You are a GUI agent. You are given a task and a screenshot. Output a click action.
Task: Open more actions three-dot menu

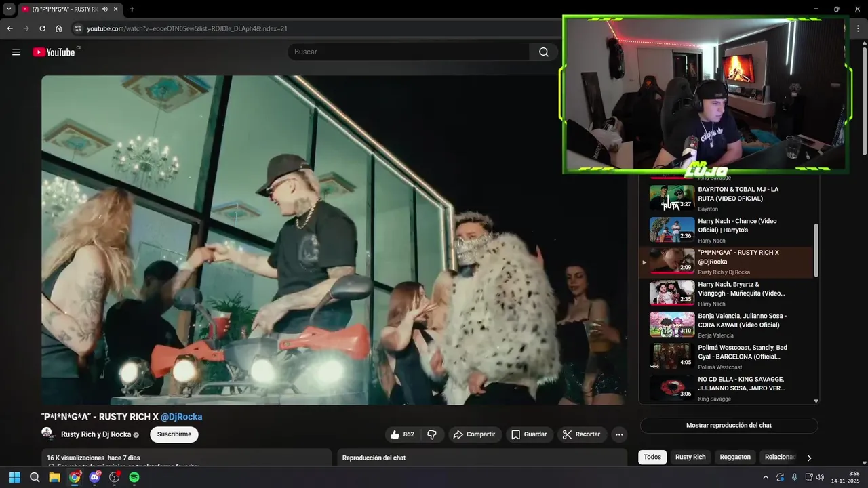619,434
